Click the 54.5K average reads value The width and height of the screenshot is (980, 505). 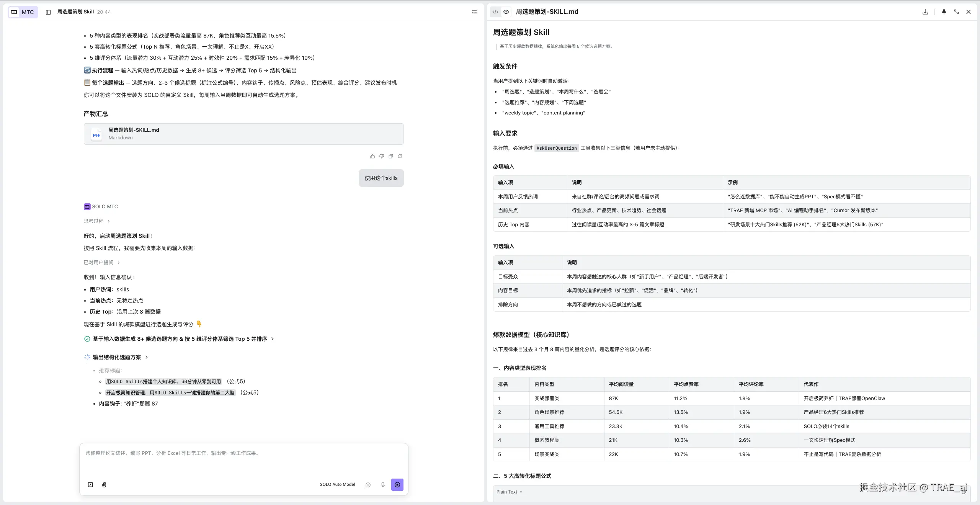(616, 412)
